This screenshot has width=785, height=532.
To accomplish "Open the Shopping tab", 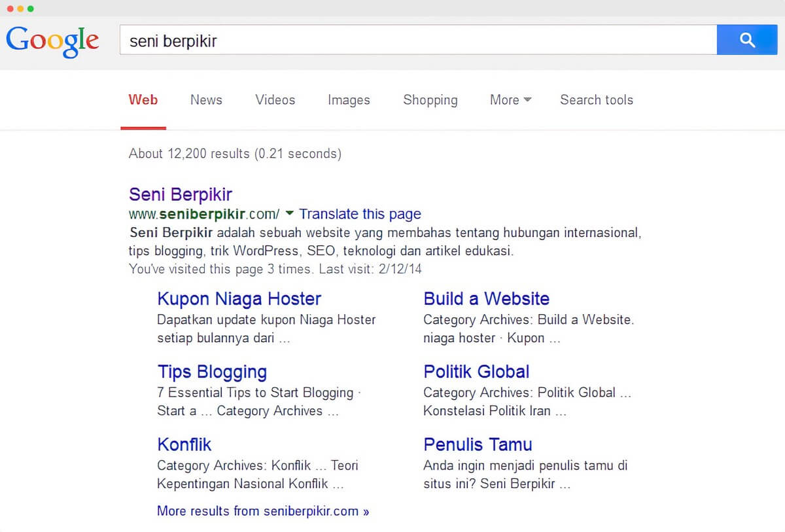I will coord(430,100).
